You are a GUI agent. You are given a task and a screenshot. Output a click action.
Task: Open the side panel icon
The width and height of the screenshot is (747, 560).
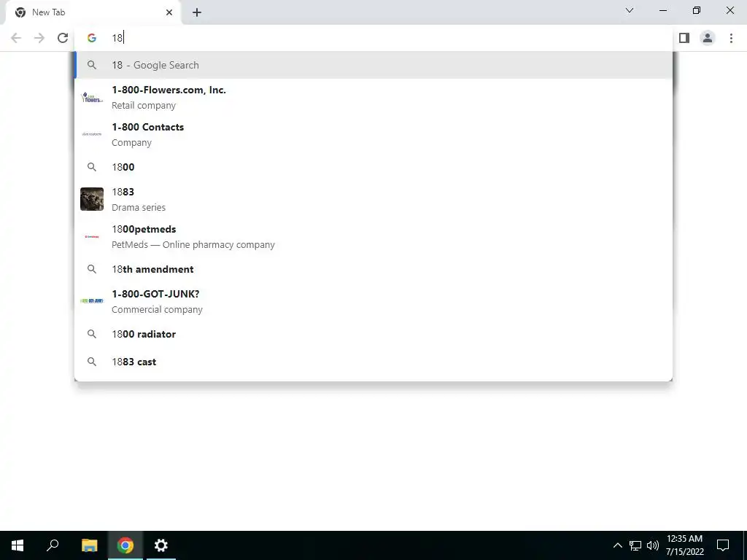684,38
